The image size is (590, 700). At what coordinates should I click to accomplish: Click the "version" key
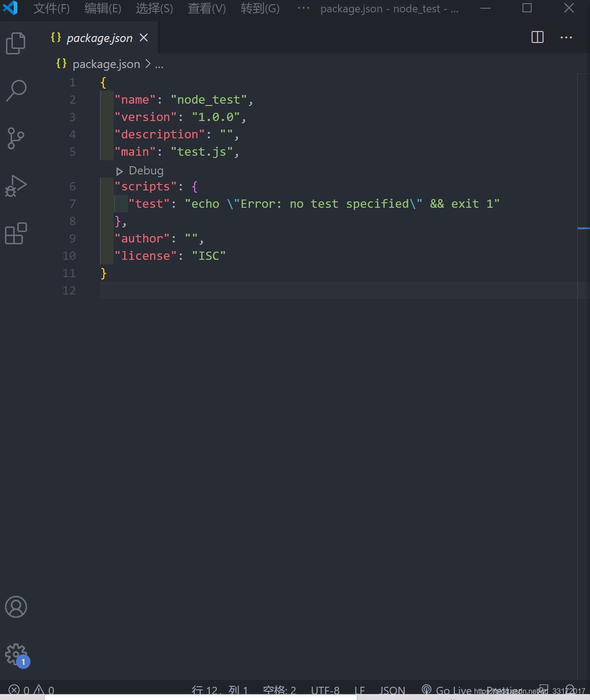(x=146, y=117)
